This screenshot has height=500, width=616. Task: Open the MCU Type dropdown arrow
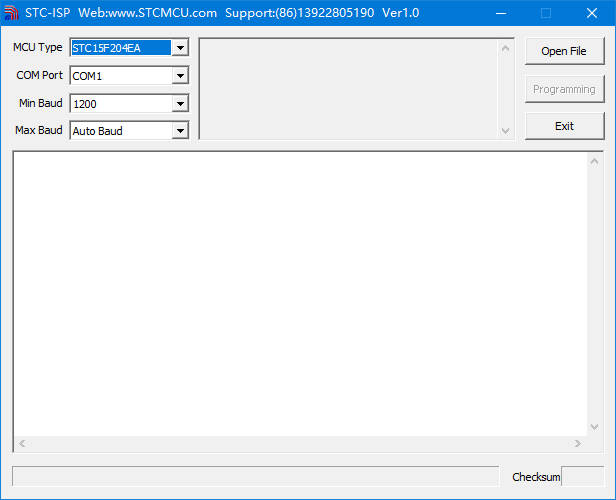180,48
